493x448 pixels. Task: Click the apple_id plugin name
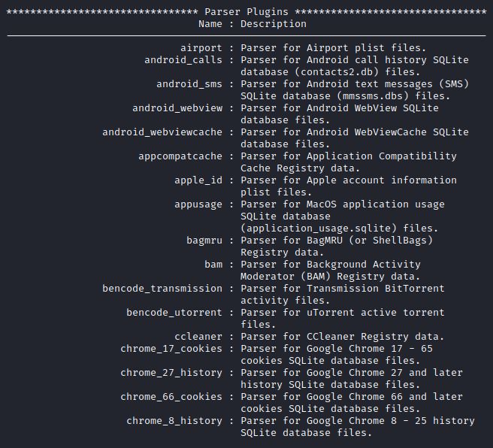point(198,180)
